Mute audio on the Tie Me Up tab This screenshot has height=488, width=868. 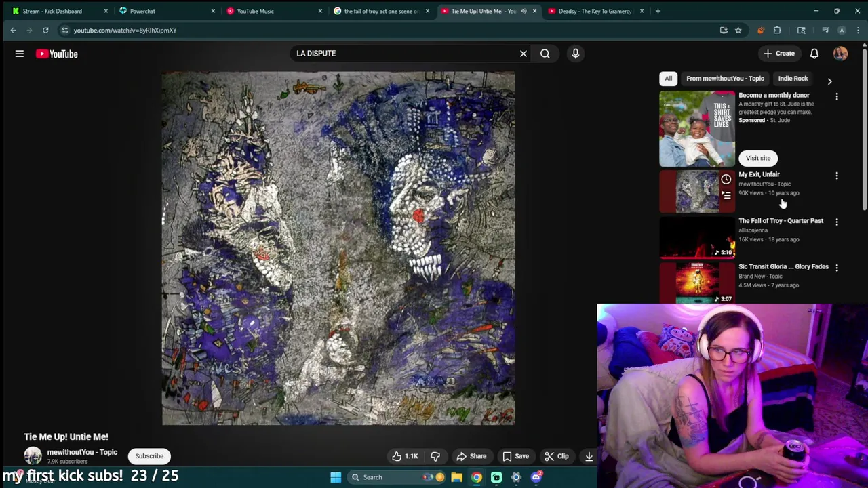click(x=524, y=11)
